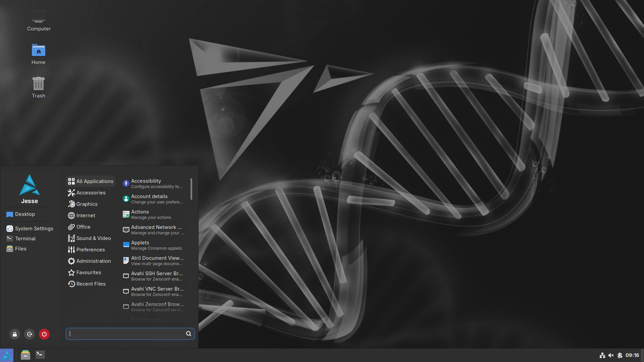Open the network tray icon
The image size is (644, 362).
[x=602, y=355]
